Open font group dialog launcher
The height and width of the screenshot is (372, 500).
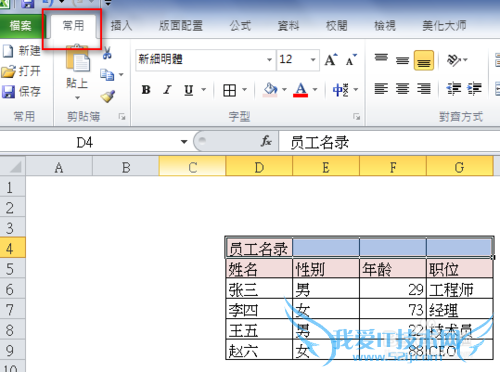click(x=357, y=116)
